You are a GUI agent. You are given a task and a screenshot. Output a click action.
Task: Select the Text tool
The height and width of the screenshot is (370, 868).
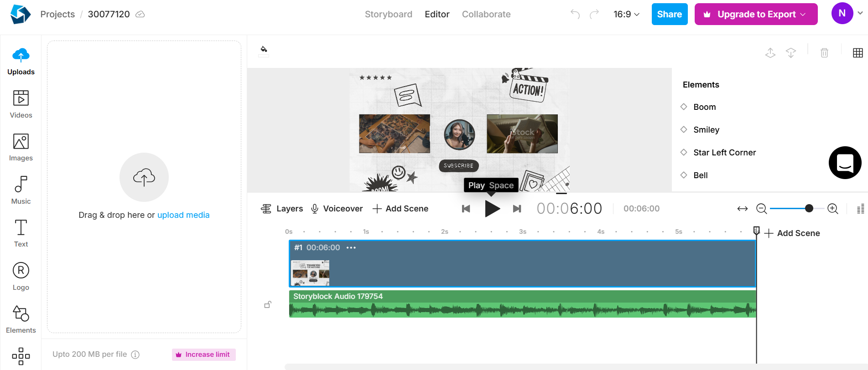click(21, 233)
